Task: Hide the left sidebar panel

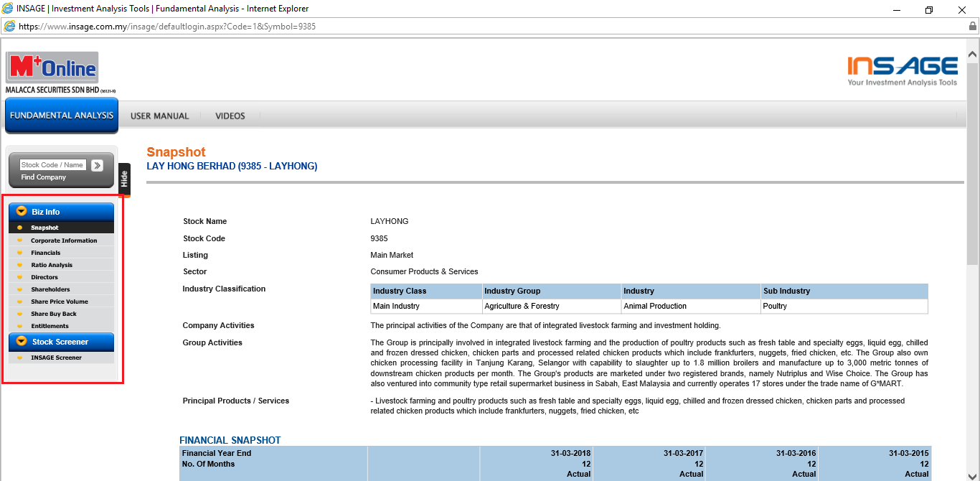Action: [x=124, y=179]
